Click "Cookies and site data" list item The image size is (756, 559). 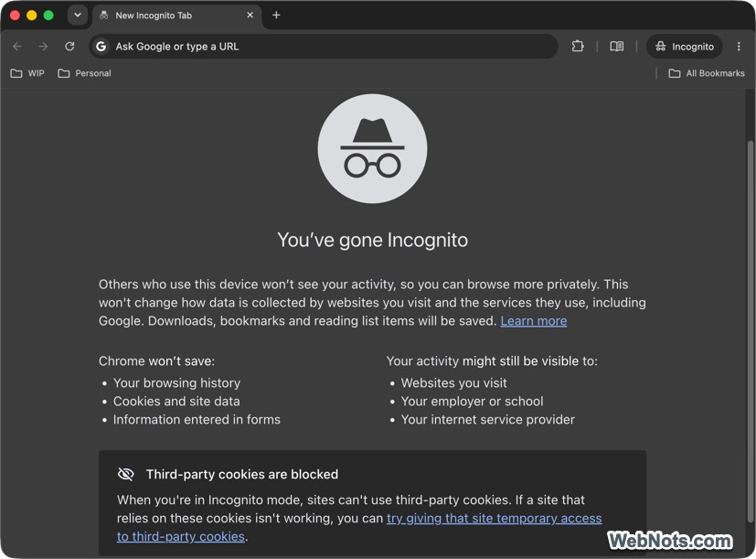[x=176, y=401]
